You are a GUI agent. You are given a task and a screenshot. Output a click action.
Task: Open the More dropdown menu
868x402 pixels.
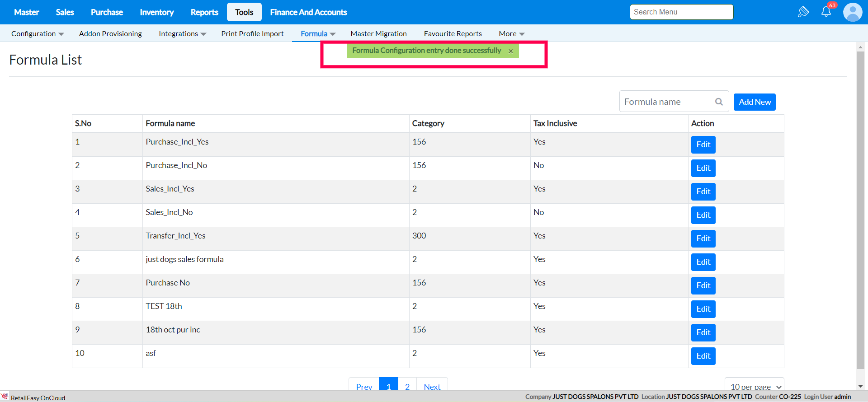click(x=511, y=34)
